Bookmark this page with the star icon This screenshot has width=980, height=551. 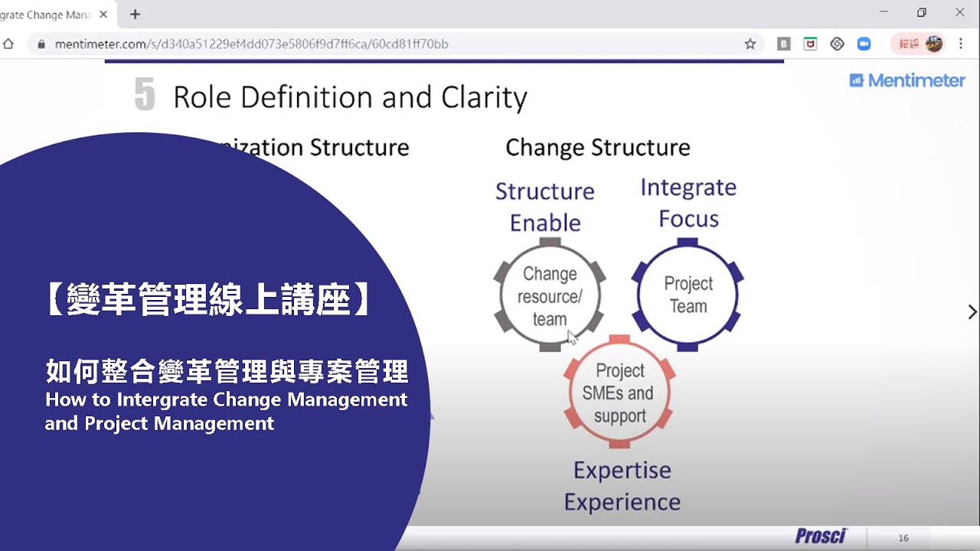click(x=750, y=44)
